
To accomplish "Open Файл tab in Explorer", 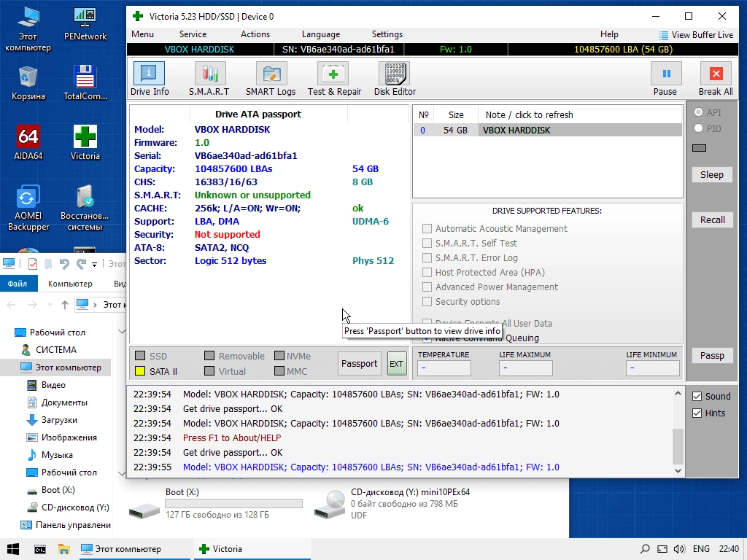I will (x=18, y=284).
